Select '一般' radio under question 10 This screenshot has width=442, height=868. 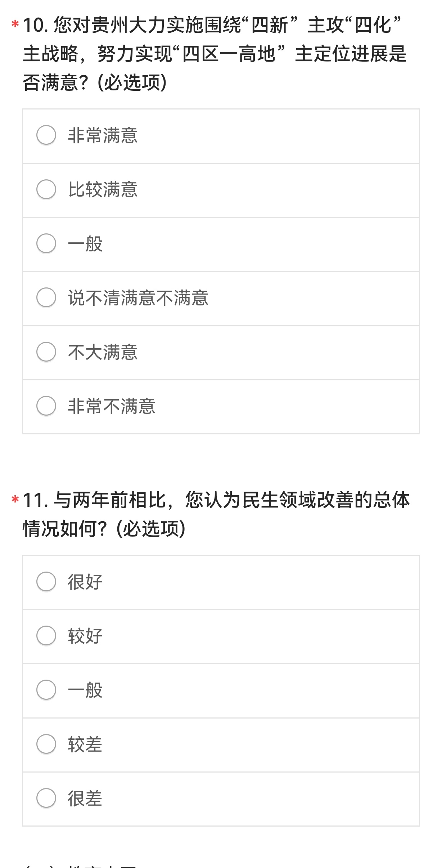click(x=46, y=243)
